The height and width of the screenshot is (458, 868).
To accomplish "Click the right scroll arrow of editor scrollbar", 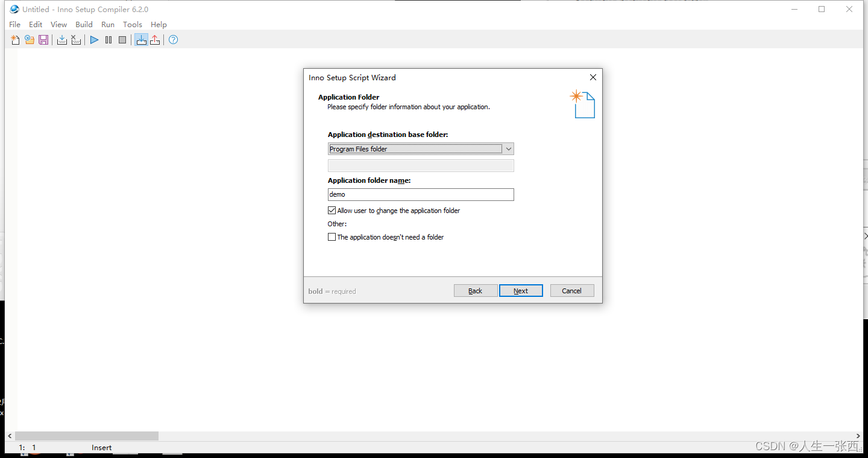I will [858, 436].
